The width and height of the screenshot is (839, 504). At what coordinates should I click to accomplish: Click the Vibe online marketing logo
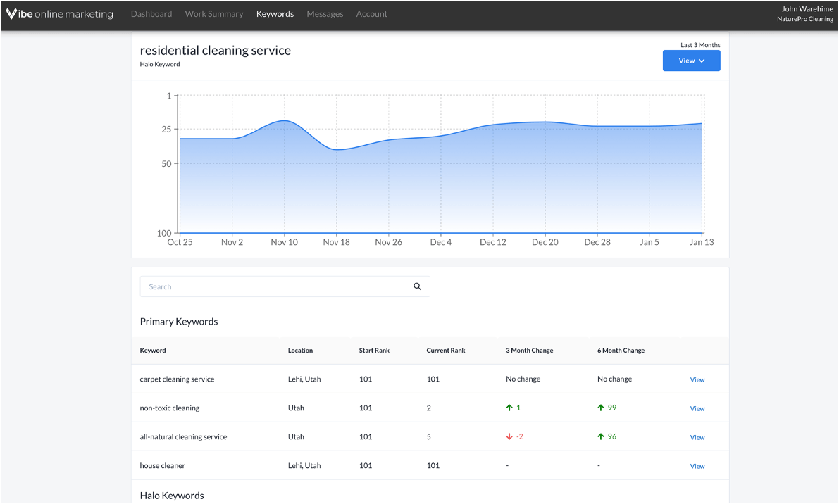point(60,14)
